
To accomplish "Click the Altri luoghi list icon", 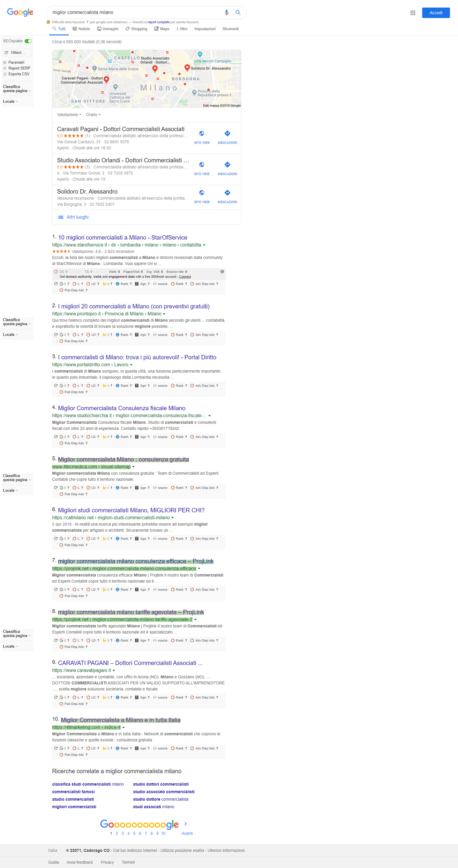I will (60, 217).
